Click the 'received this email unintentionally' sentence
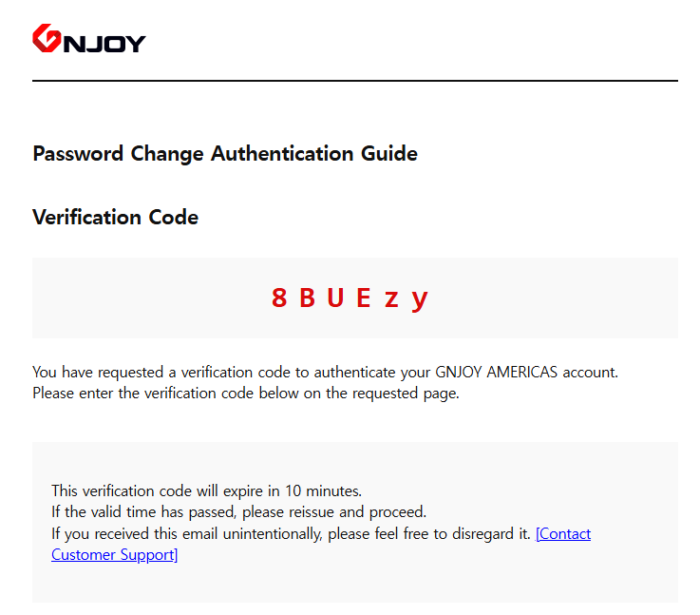The image size is (700, 615). [x=291, y=533]
